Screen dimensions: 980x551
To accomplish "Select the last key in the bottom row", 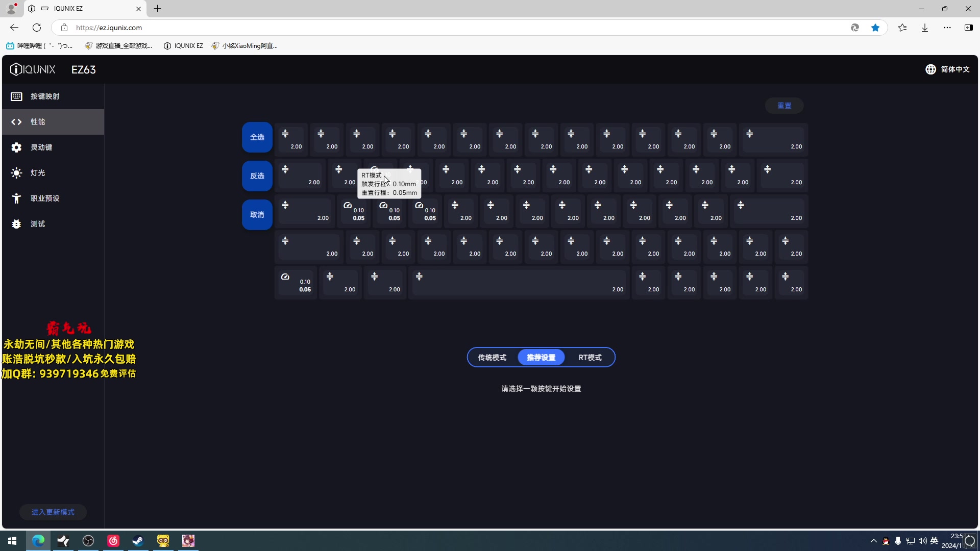I will click(792, 283).
